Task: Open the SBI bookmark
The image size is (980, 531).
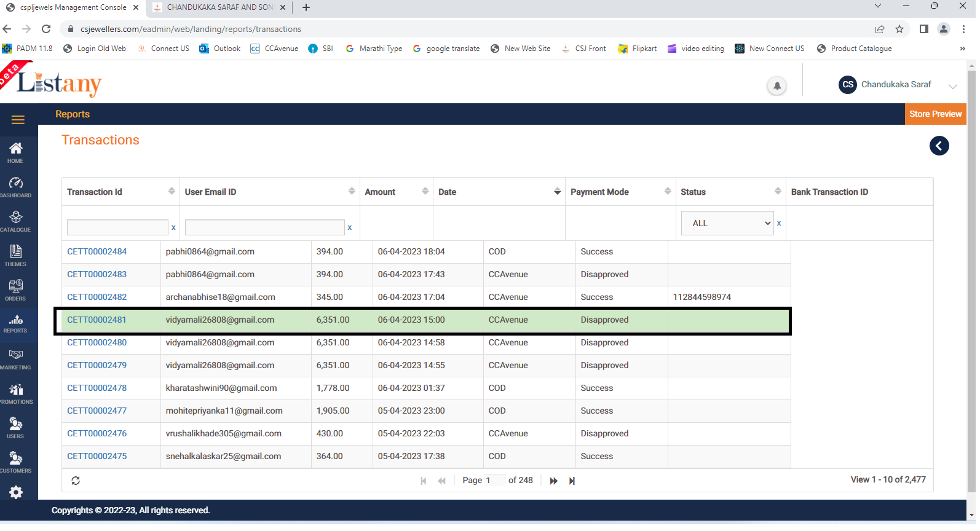Action: coord(320,49)
